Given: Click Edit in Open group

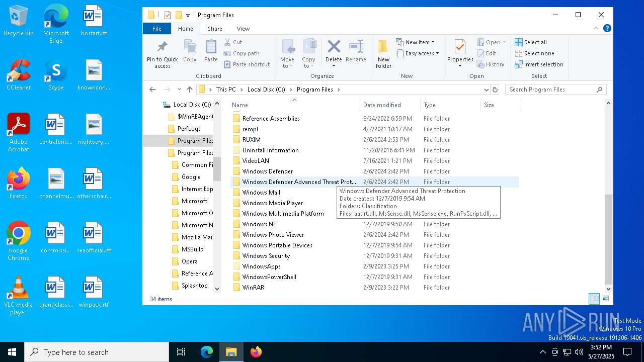Looking at the screenshot, I should coord(487,53).
